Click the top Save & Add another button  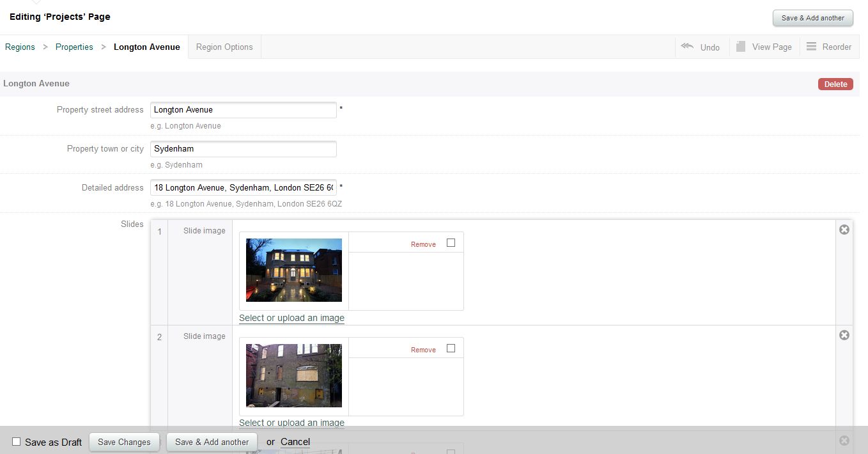coord(813,18)
